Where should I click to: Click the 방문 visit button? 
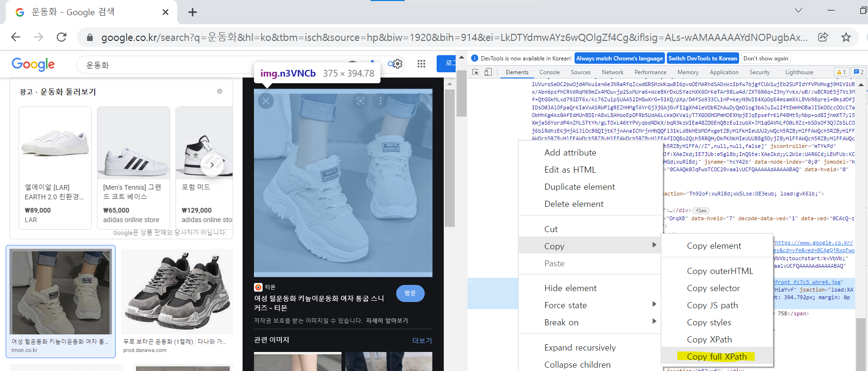(x=410, y=293)
